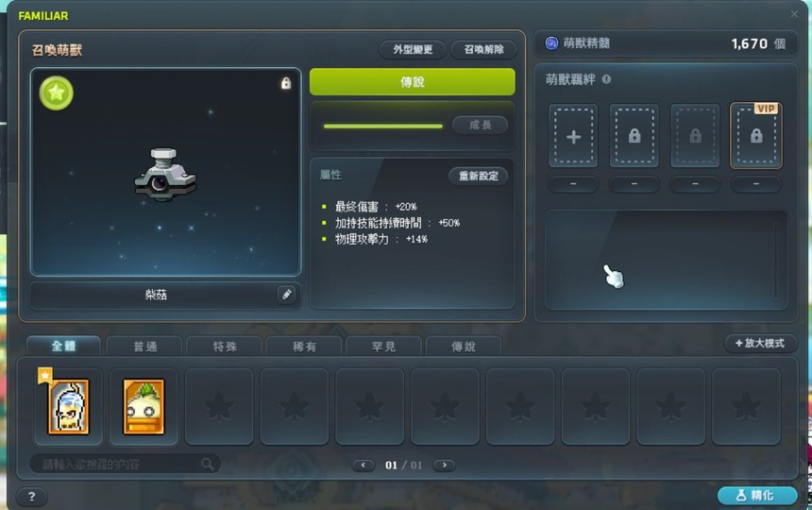Click the 萌獸精髓 essence icon

coord(551,43)
